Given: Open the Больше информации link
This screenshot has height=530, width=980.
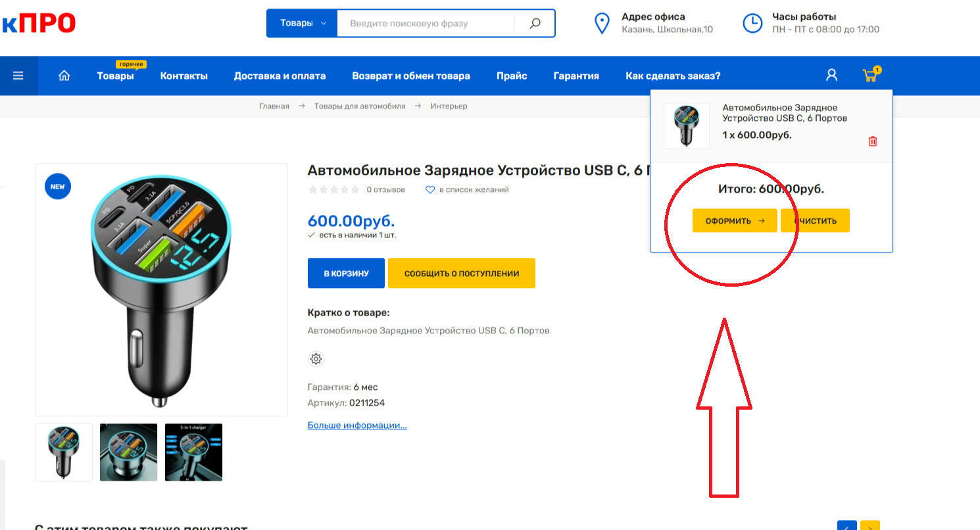Looking at the screenshot, I should 357,425.
